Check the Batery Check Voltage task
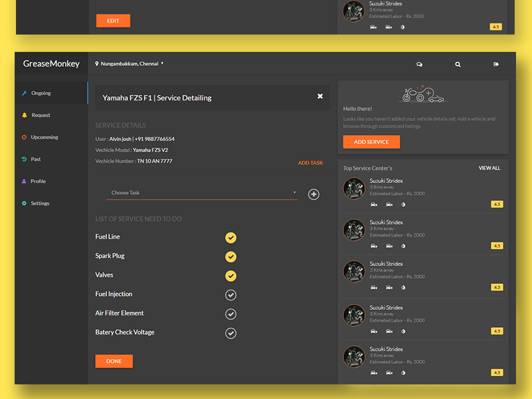 pyautogui.click(x=231, y=333)
